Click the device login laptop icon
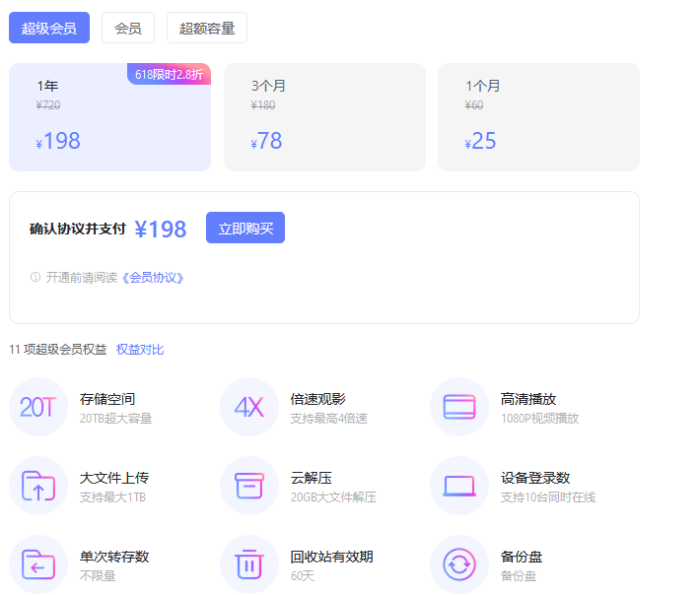700x595 pixels. 459,486
